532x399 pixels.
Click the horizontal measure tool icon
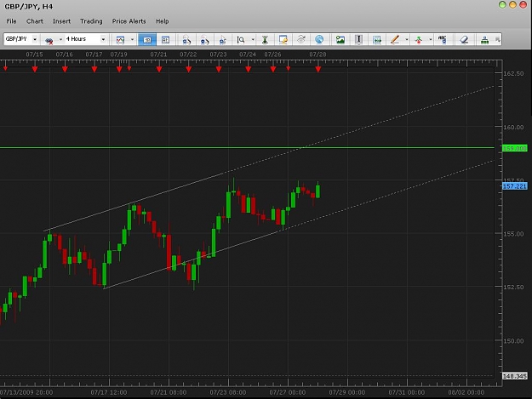coord(376,40)
